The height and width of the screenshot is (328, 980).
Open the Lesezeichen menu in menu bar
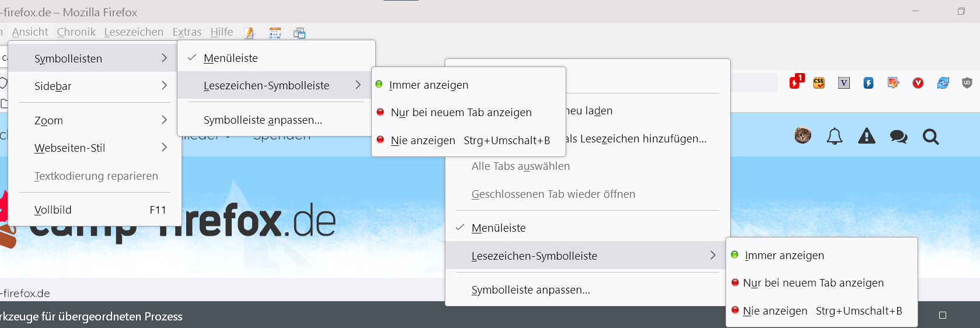point(134,32)
